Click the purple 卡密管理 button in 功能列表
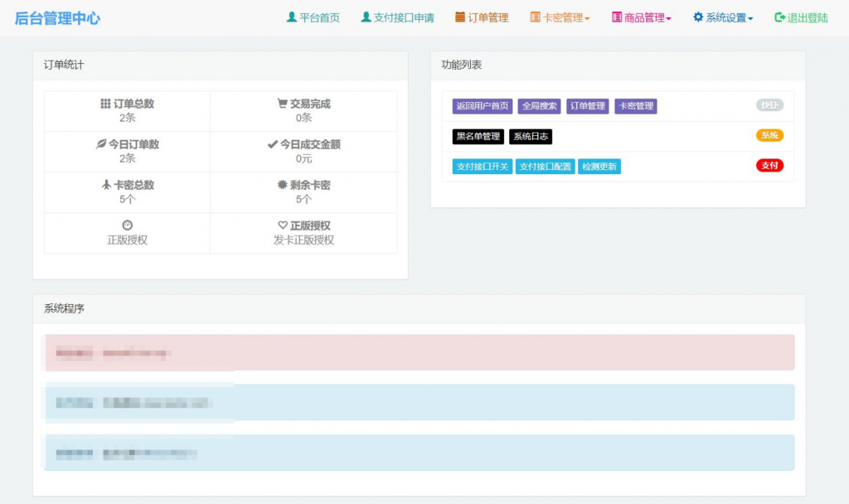 636,106
